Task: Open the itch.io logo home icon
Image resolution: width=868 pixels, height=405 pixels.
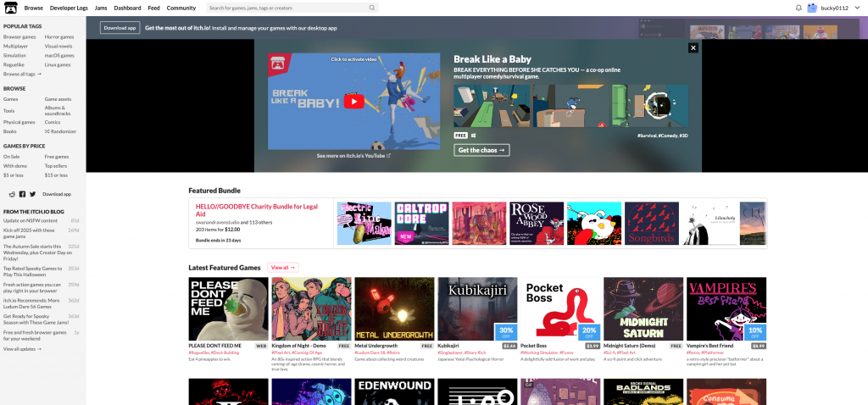Action: [11, 8]
